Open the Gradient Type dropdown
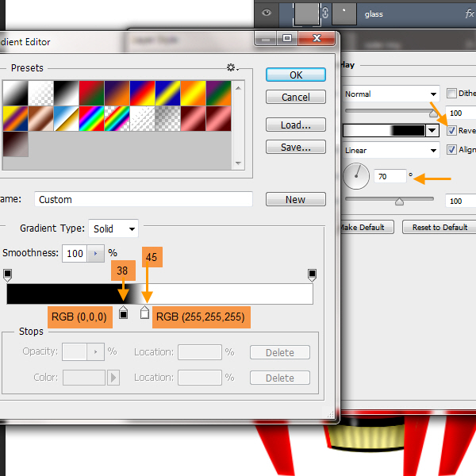Viewport: 476px width, 476px height. point(113,228)
